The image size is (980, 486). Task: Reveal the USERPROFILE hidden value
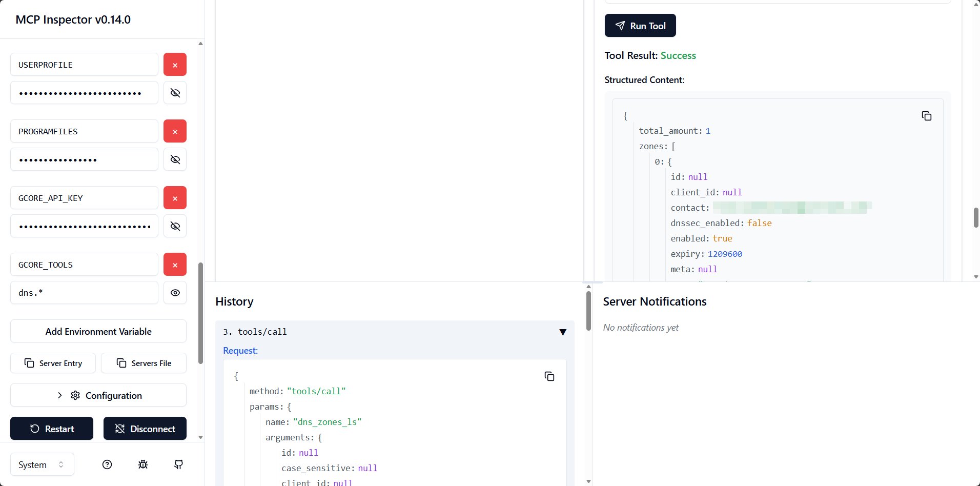pos(175,93)
